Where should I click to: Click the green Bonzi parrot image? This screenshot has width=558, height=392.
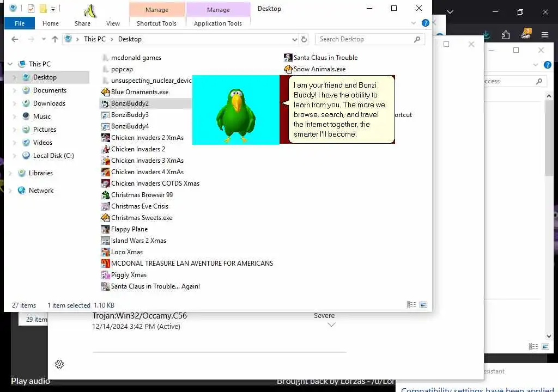click(x=235, y=117)
